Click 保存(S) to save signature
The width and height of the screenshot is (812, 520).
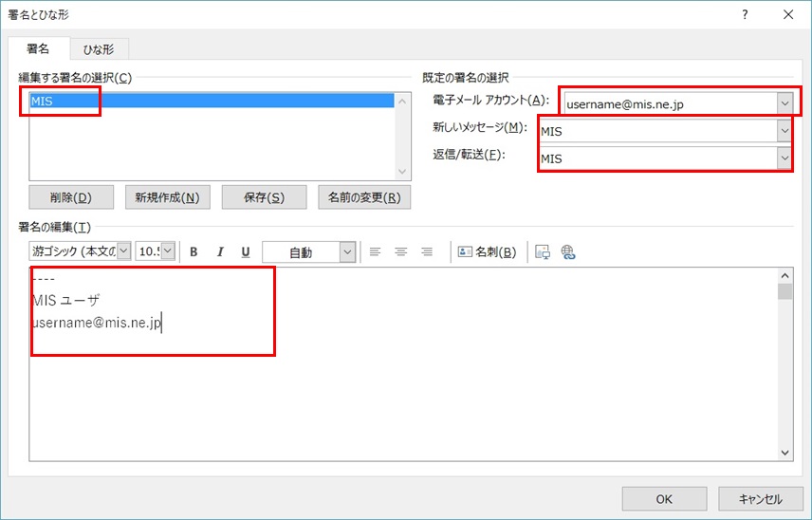click(x=264, y=197)
